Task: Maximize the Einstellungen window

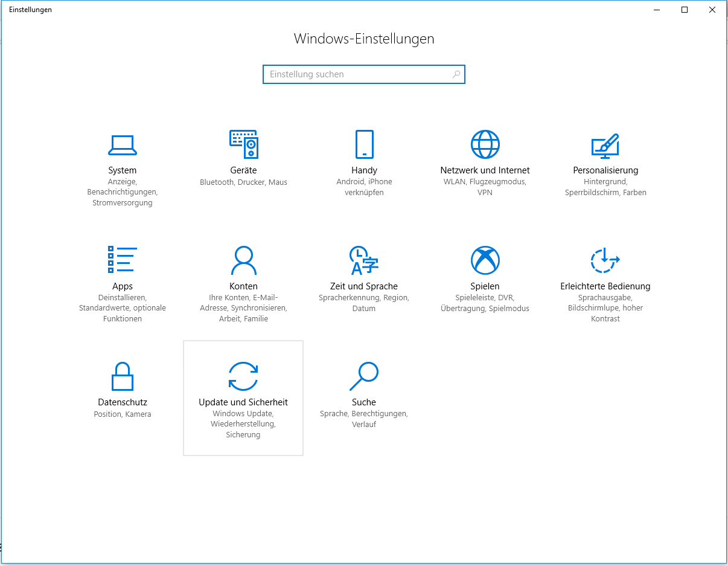Action: tap(685, 10)
